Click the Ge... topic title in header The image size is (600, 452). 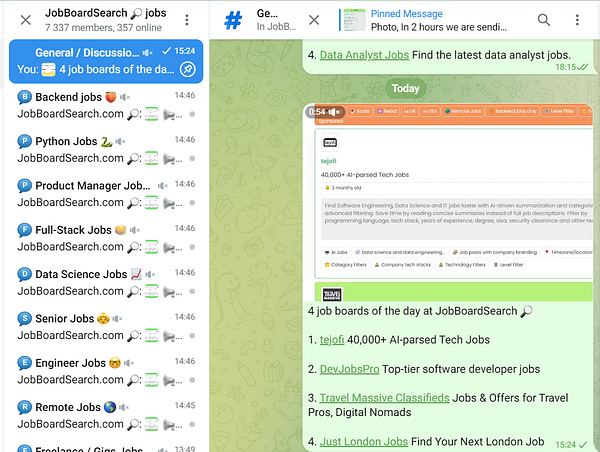[x=267, y=14]
